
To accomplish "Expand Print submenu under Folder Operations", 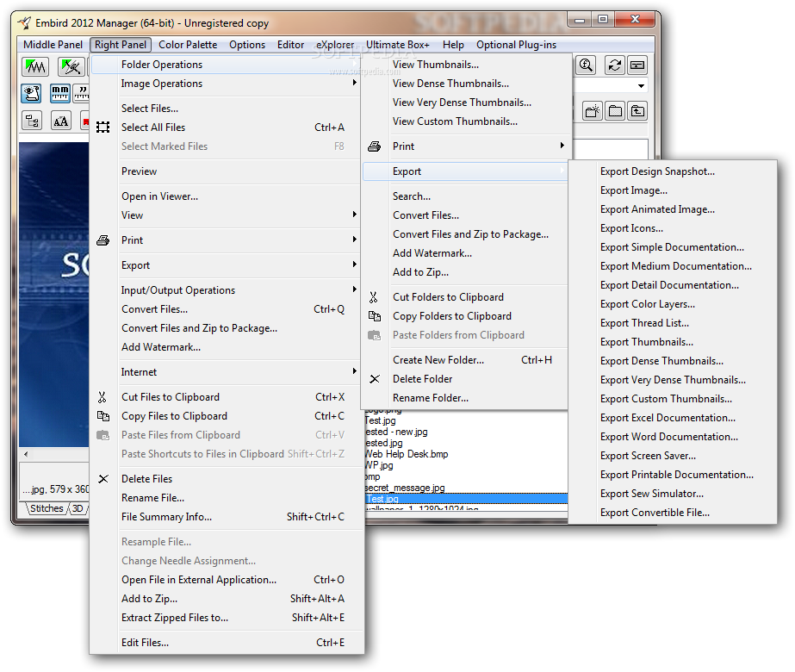I will tap(562, 146).
